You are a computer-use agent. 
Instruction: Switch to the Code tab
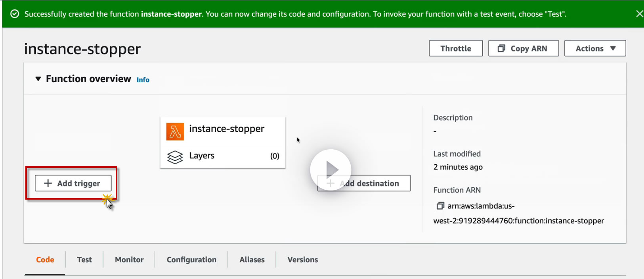[x=45, y=260]
